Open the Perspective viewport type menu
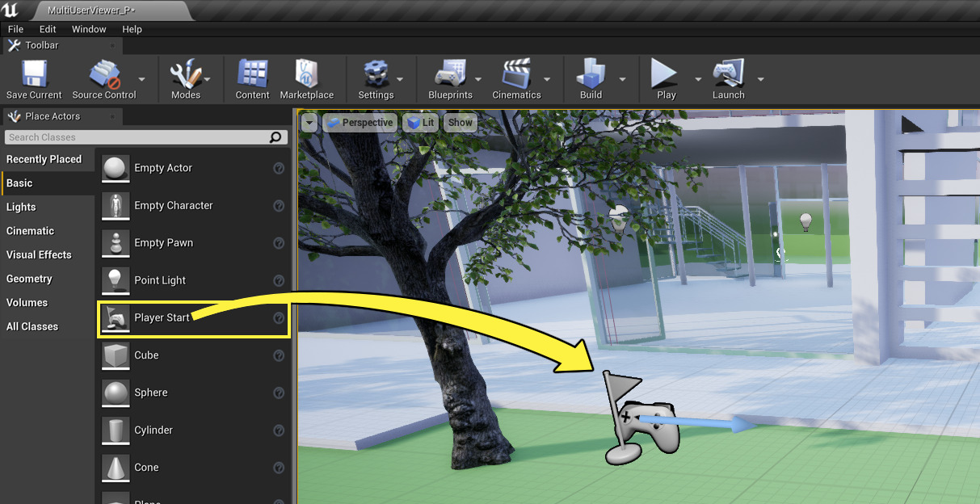This screenshot has width=980, height=504. tap(360, 123)
